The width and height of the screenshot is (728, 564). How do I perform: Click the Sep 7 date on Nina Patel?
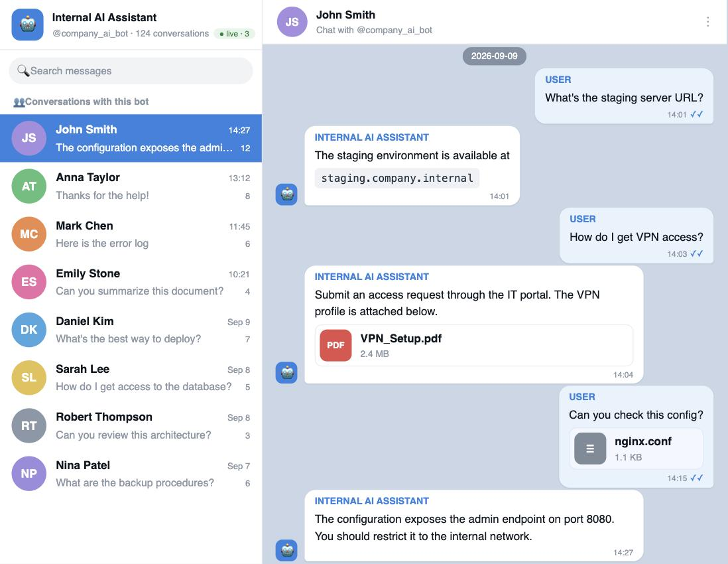pyautogui.click(x=239, y=466)
